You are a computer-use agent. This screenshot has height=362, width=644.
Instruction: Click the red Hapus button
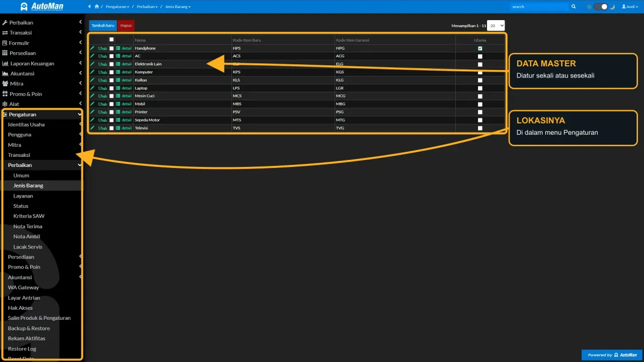126,25
